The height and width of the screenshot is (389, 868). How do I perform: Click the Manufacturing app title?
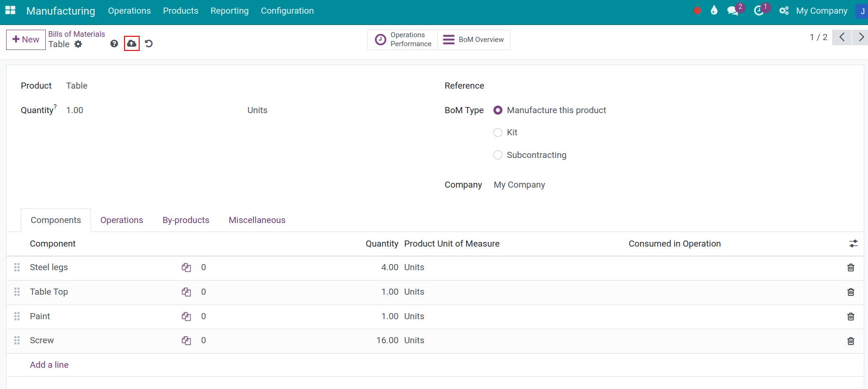click(61, 11)
